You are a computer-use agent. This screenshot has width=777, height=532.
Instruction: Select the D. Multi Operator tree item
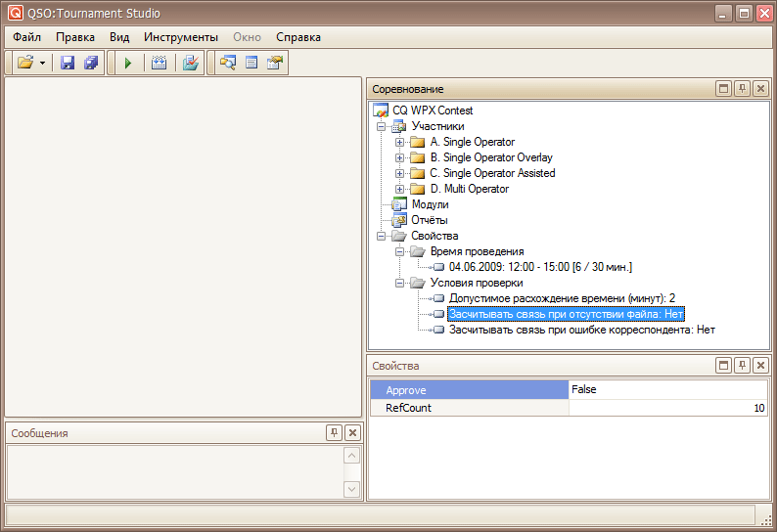click(x=469, y=189)
